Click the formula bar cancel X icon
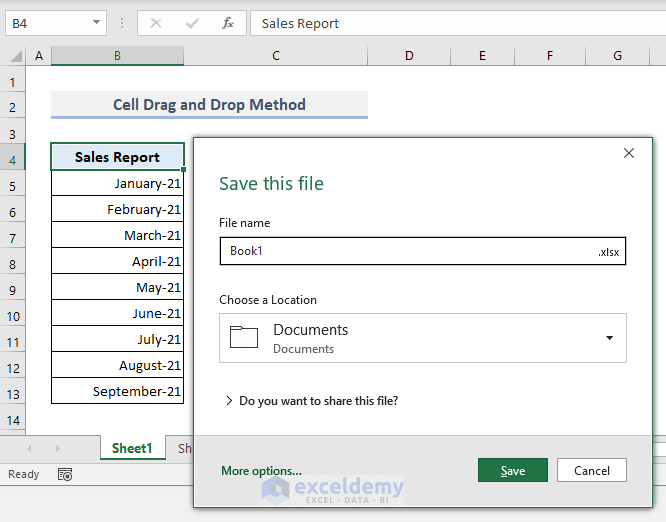This screenshot has width=666, height=522. pyautogui.click(x=156, y=23)
